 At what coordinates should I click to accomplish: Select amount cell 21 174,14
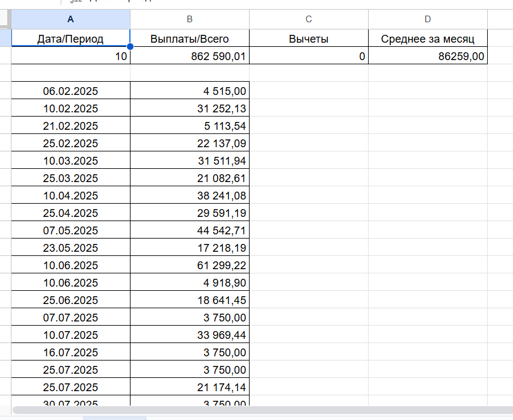pos(190,387)
